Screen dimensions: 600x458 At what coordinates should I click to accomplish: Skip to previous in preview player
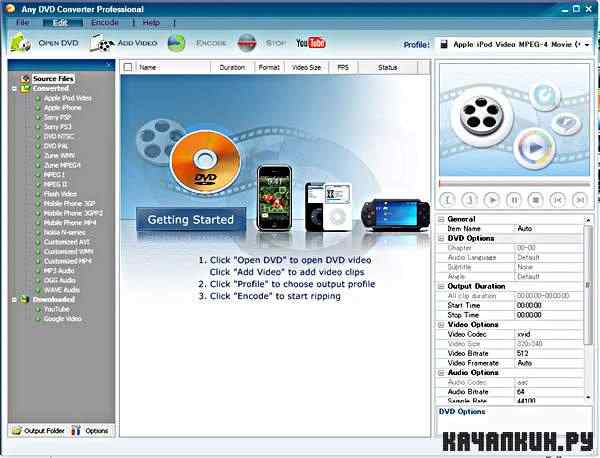(x=558, y=200)
